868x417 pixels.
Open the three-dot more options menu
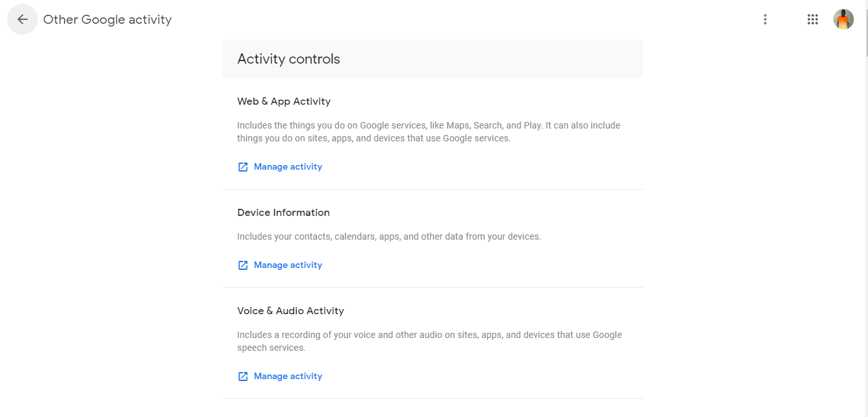pos(765,19)
